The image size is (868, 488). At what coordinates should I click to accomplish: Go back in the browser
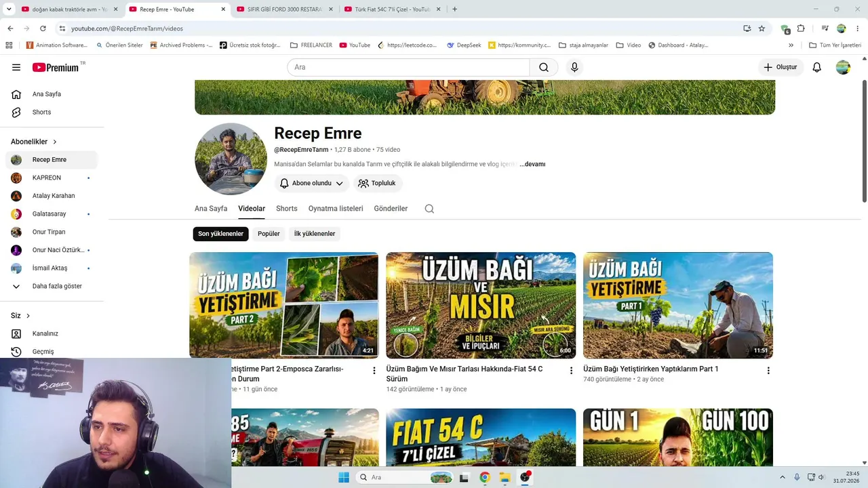point(10,28)
